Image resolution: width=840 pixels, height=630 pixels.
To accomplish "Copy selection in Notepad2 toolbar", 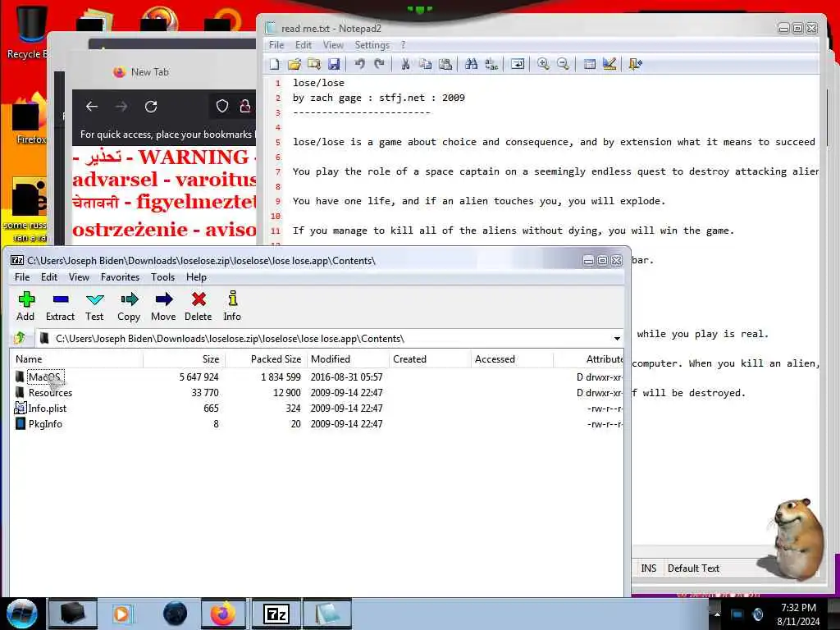I will (x=426, y=64).
